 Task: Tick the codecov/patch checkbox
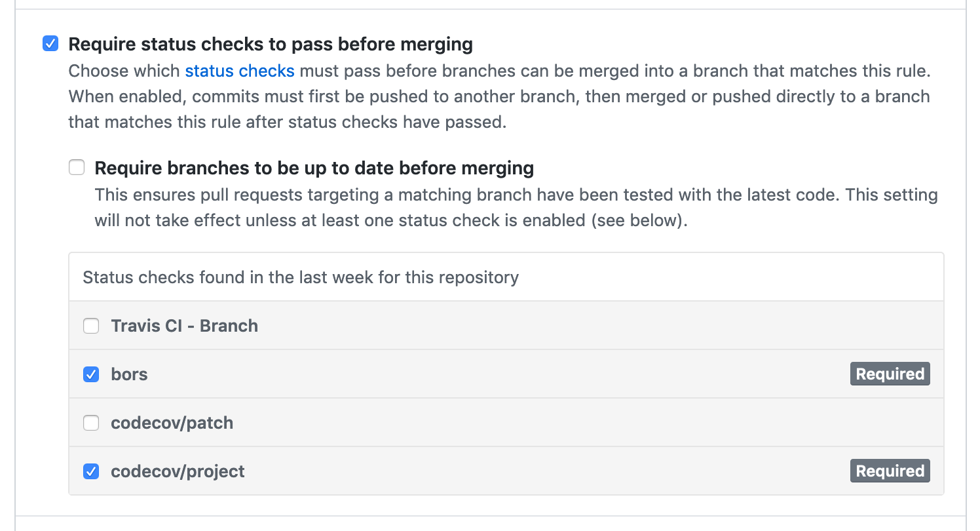(x=91, y=423)
